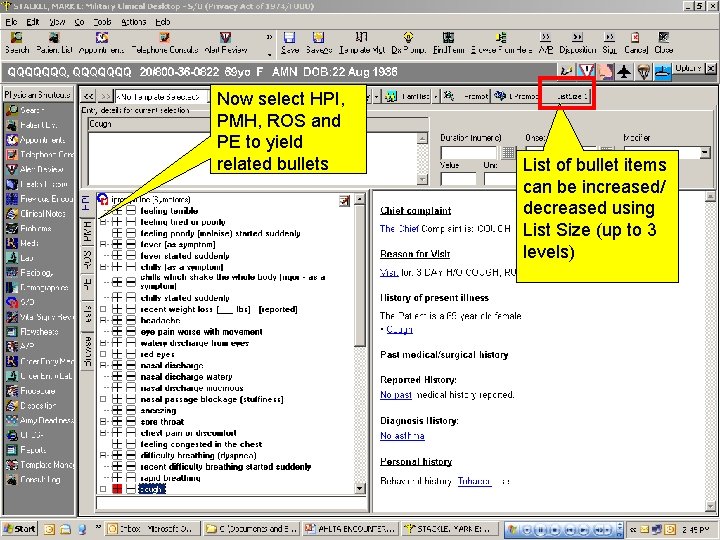
Task: Open the template selection combo box
Action: [161, 96]
